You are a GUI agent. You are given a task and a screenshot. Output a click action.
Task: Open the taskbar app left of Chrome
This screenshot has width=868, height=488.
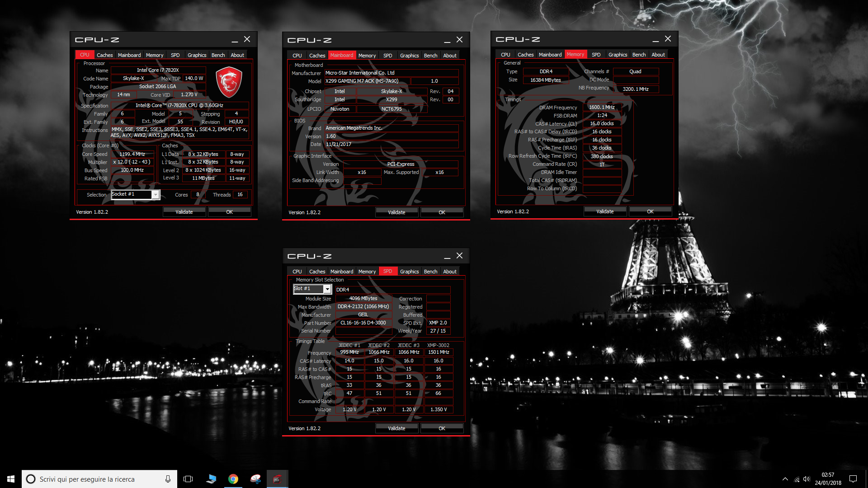(211, 479)
